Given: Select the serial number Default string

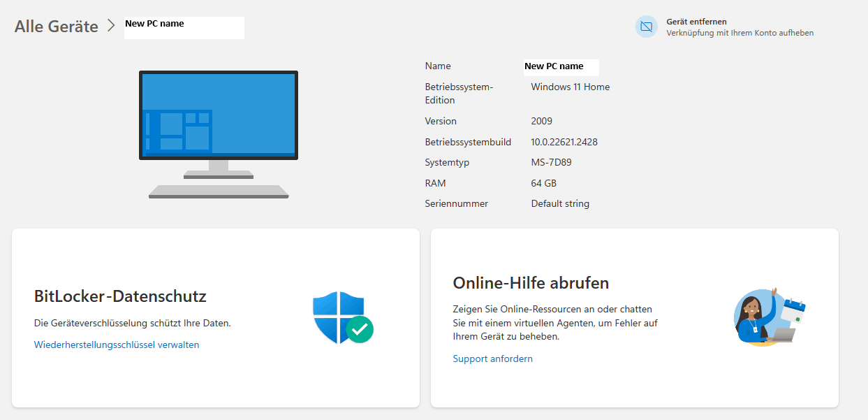Looking at the screenshot, I should click(560, 203).
